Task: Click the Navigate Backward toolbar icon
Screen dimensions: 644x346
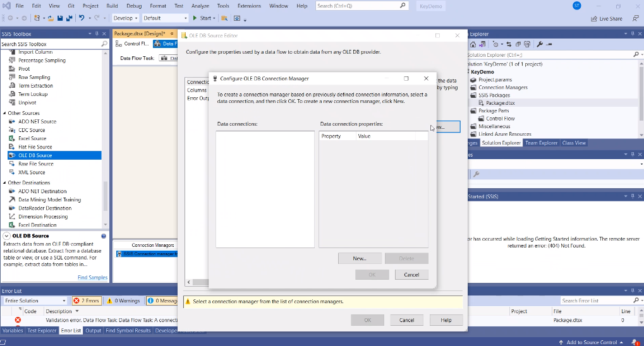Action: [x=11, y=18]
